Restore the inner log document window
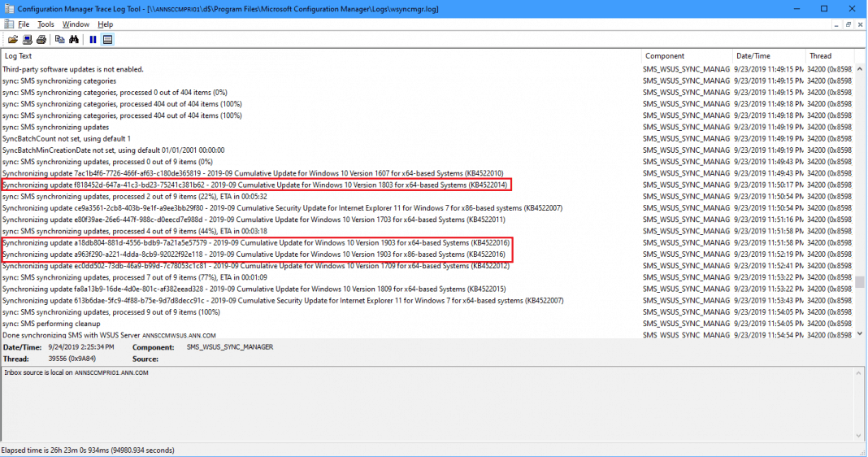Screen dimensions: 868x457 coord(848,24)
